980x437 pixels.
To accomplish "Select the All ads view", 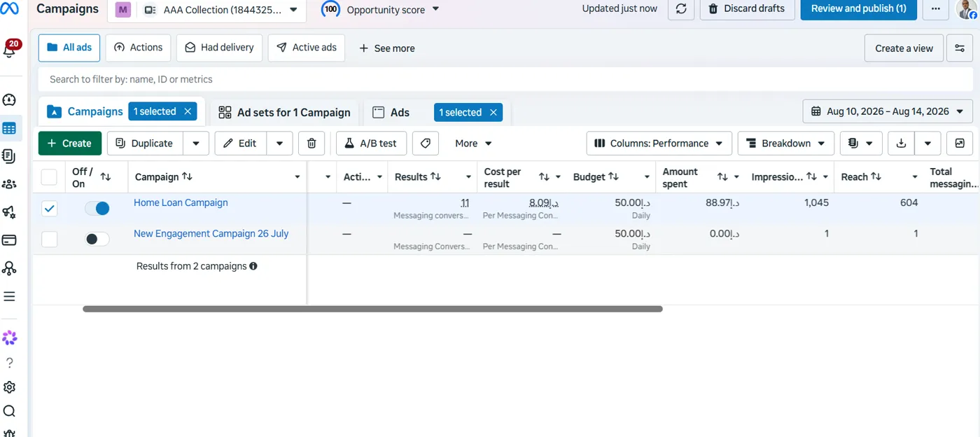I will 69,48.
